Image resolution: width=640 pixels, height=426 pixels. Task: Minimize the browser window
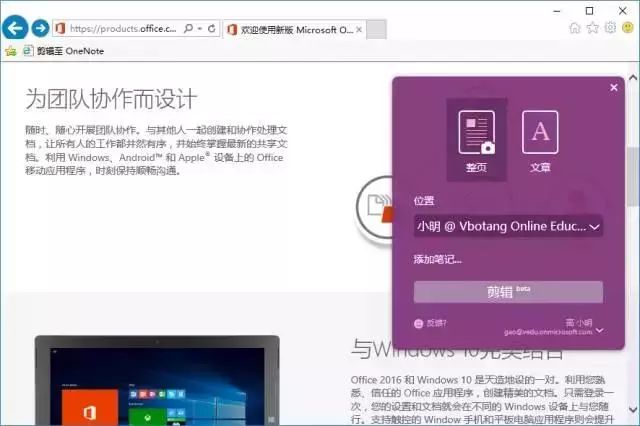coord(557,11)
